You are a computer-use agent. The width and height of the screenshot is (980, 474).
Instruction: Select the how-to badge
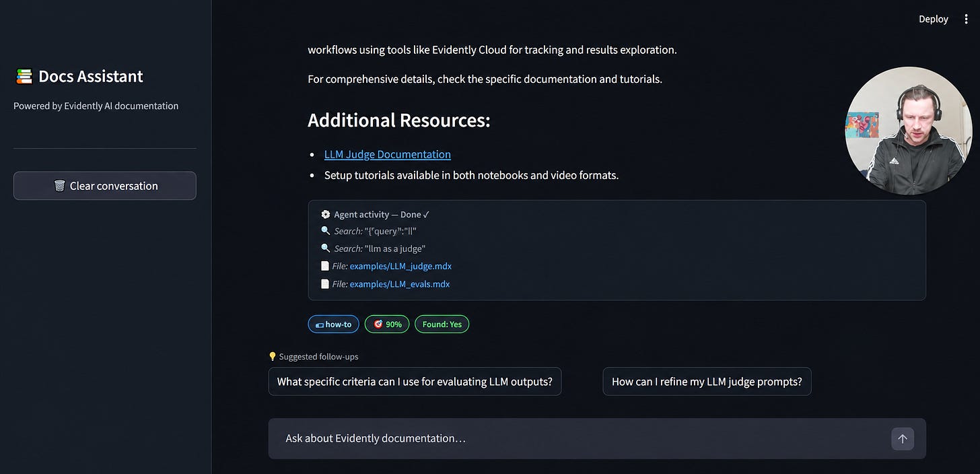pyautogui.click(x=333, y=324)
